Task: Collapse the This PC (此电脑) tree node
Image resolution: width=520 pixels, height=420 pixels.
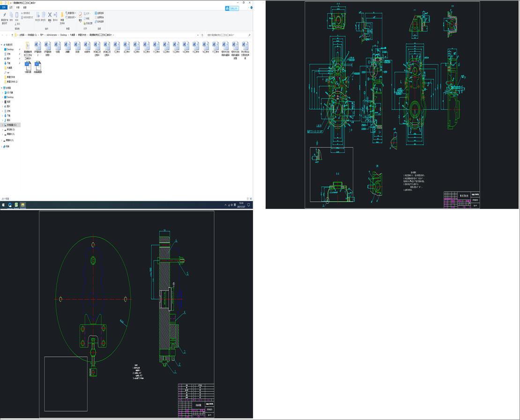Action: point(1,88)
